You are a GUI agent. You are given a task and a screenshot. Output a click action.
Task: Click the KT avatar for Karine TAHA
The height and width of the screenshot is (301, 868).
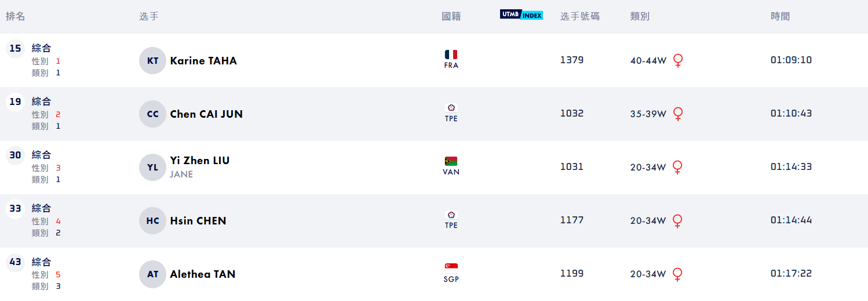(x=152, y=61)
